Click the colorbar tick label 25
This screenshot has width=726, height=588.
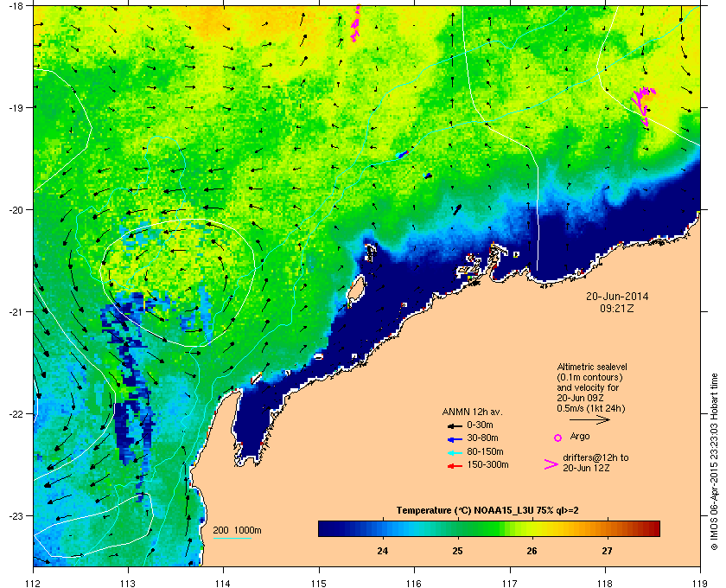[x=457, y=551]
